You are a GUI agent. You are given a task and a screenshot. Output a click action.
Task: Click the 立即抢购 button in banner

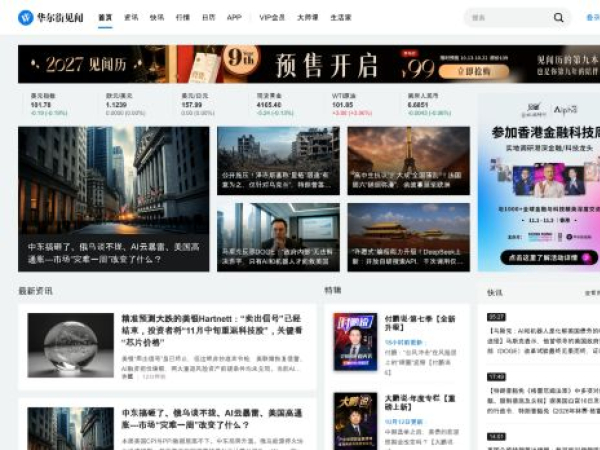[x=474, y=71]
